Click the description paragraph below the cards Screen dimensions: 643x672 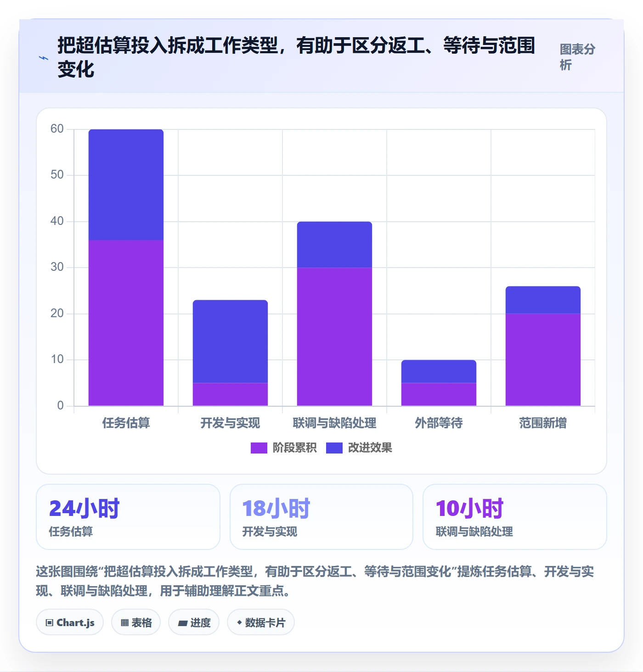pos(315,581)
